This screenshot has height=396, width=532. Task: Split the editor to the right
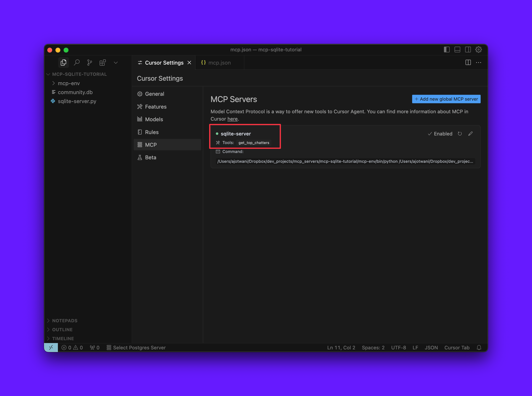point(468,63)
